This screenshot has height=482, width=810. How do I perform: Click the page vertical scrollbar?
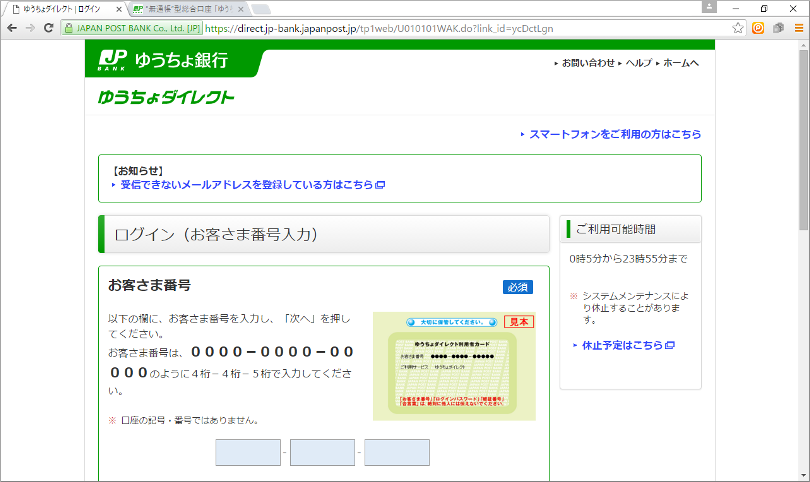pos(803,139)
